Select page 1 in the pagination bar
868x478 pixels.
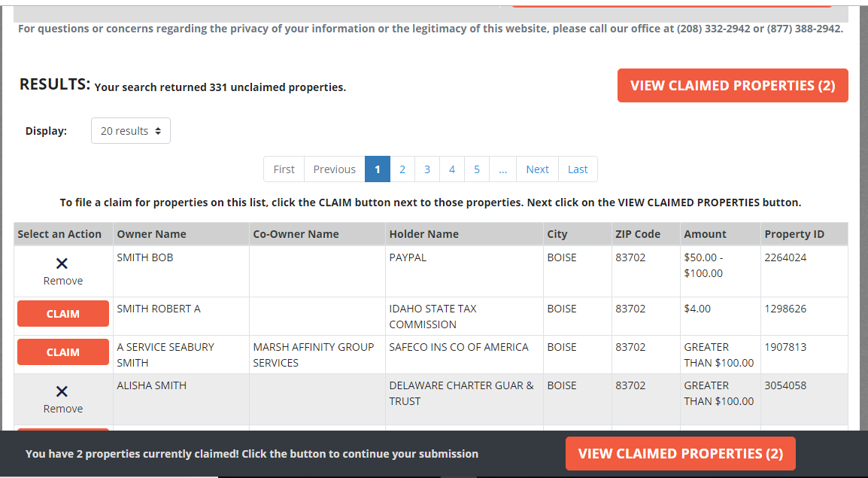[378, 169]
